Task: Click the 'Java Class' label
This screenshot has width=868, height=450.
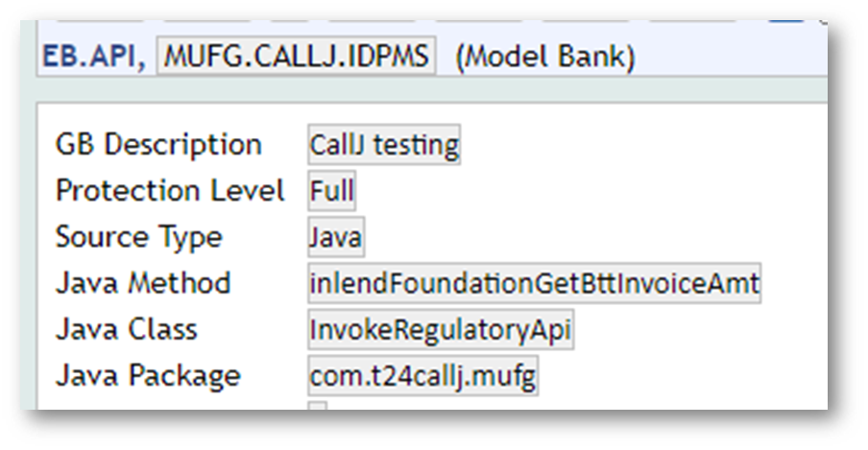Action: 126,329
